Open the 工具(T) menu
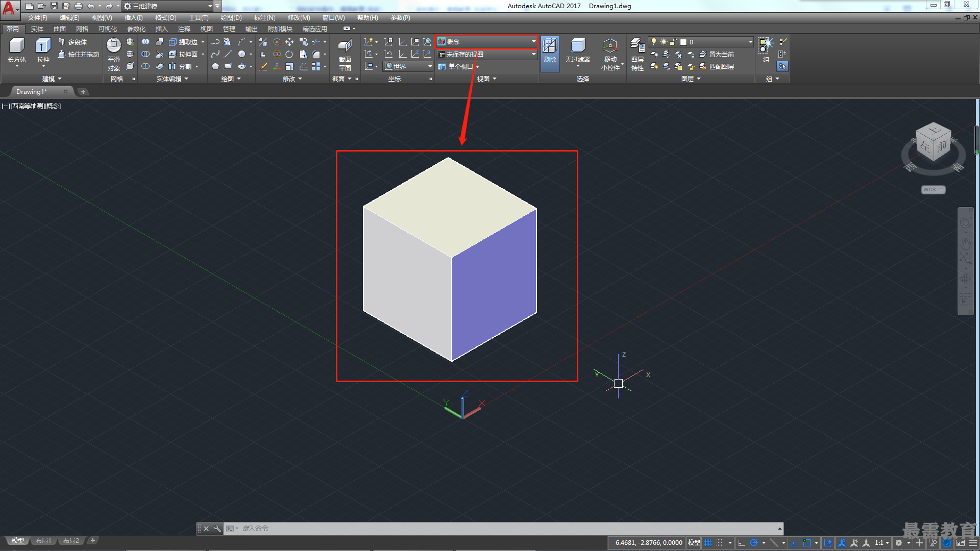The width and height of the screenshot is (980, 551). 199,18
